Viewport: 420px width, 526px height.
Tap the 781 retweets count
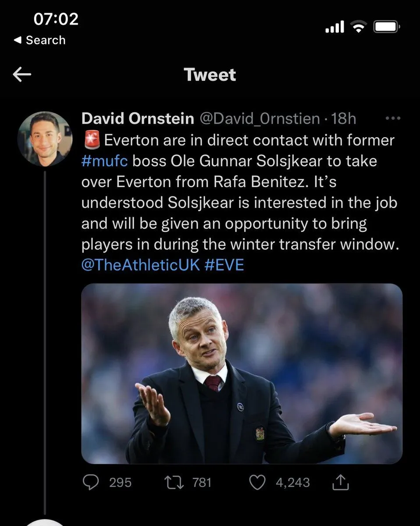202,483
